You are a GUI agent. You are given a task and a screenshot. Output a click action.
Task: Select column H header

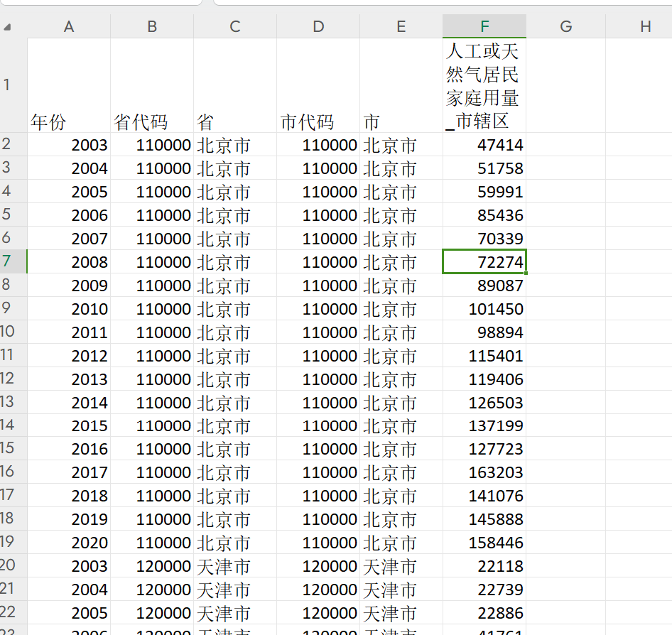coord(645,26)
